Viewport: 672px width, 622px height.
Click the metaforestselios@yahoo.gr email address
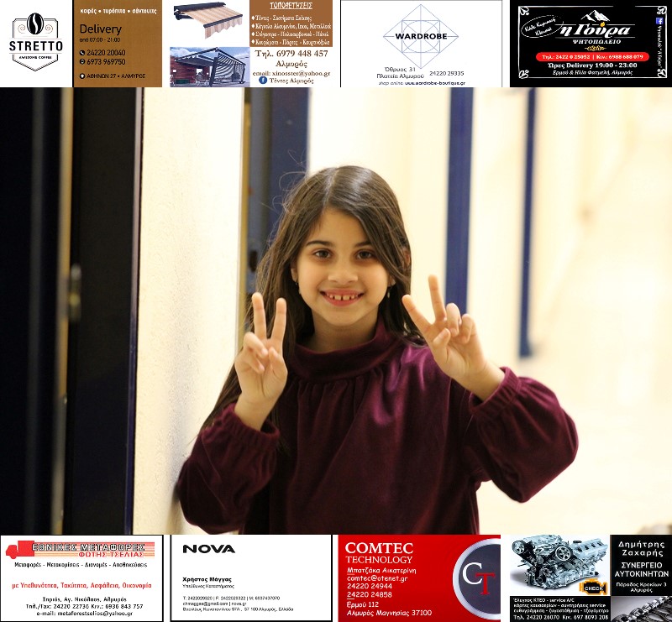tap(83, 614)
